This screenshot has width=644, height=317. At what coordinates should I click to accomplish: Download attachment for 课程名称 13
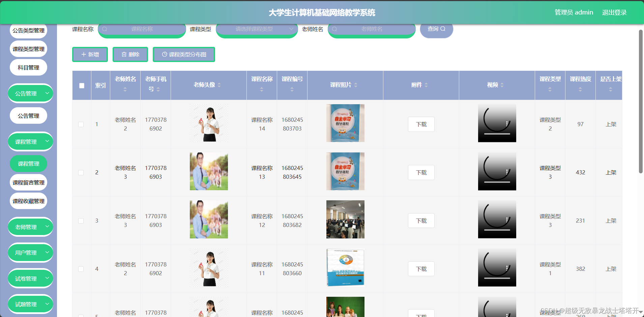[421, 173]
